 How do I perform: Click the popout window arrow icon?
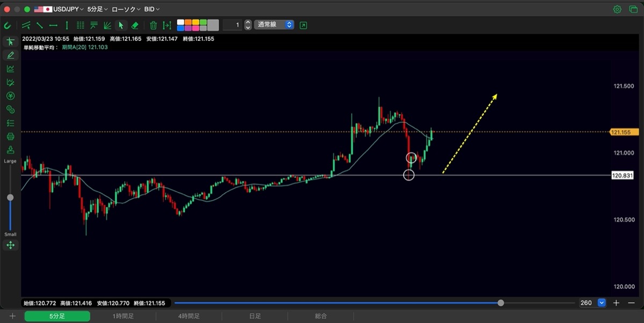tap(304, 25)
